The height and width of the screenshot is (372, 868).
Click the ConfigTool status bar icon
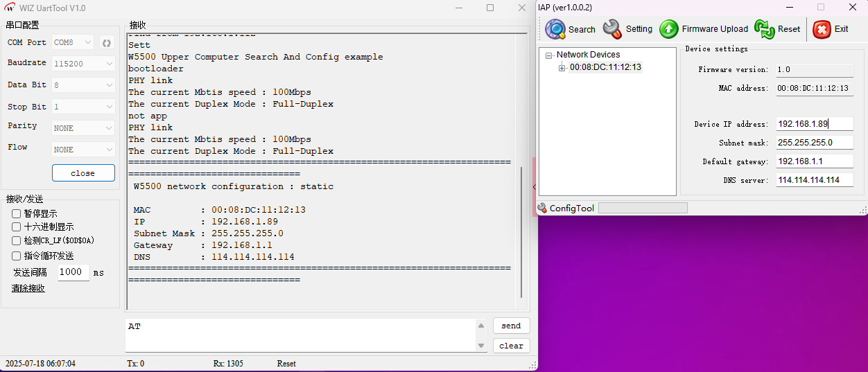[x=542, y=208]
